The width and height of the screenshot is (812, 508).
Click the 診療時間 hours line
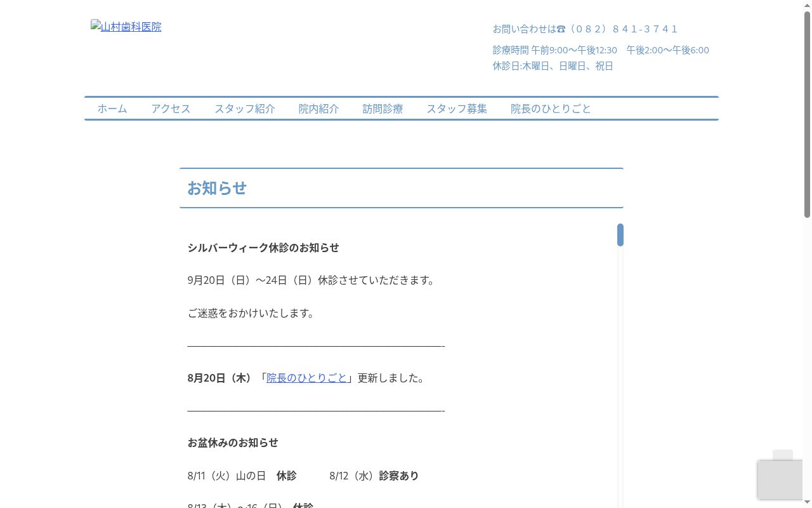click(601, 50)
